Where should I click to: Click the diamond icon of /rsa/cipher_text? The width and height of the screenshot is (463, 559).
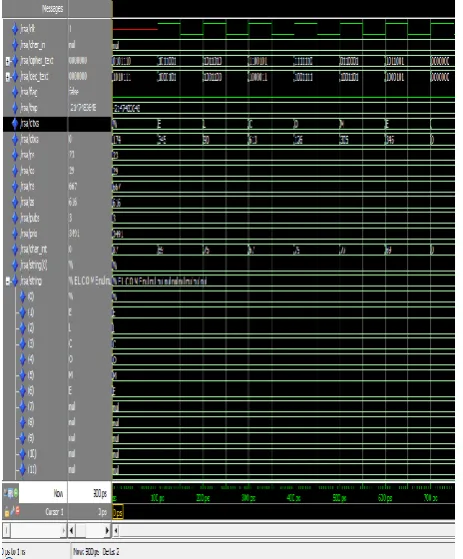pos(15,61)
